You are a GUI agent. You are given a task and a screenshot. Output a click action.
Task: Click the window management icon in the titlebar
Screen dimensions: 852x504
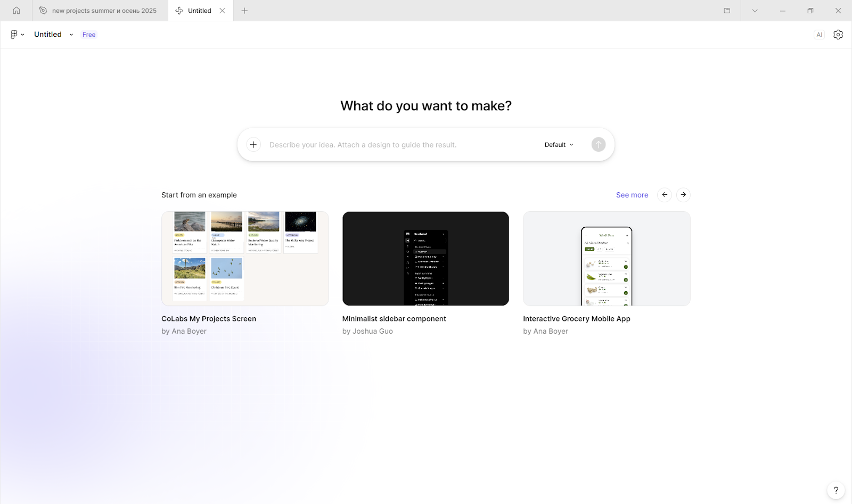(x=726, y=10)
